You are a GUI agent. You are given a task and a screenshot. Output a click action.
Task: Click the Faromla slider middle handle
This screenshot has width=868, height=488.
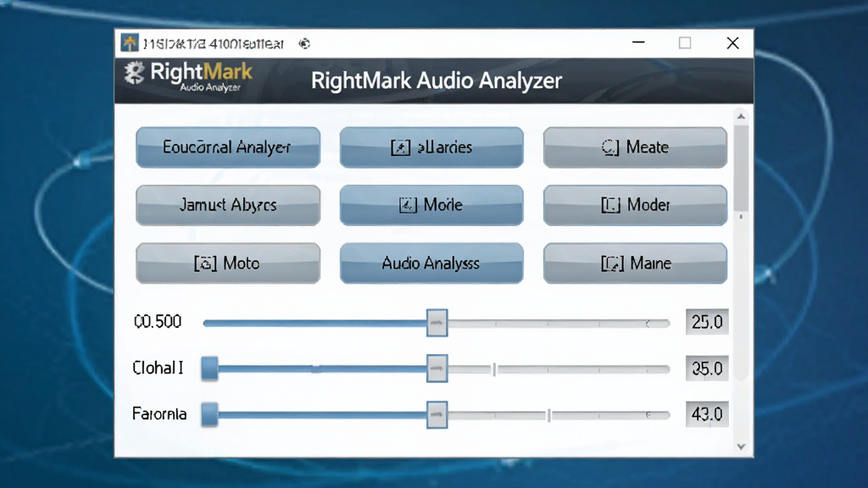point(437,414)
